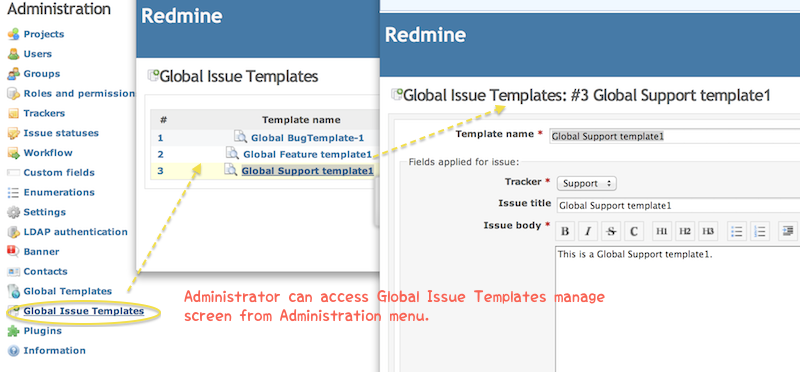This screenshot has height=372, width=800.
Task: Insert Heading 3 in issue body
Action: tap(708, 231)
